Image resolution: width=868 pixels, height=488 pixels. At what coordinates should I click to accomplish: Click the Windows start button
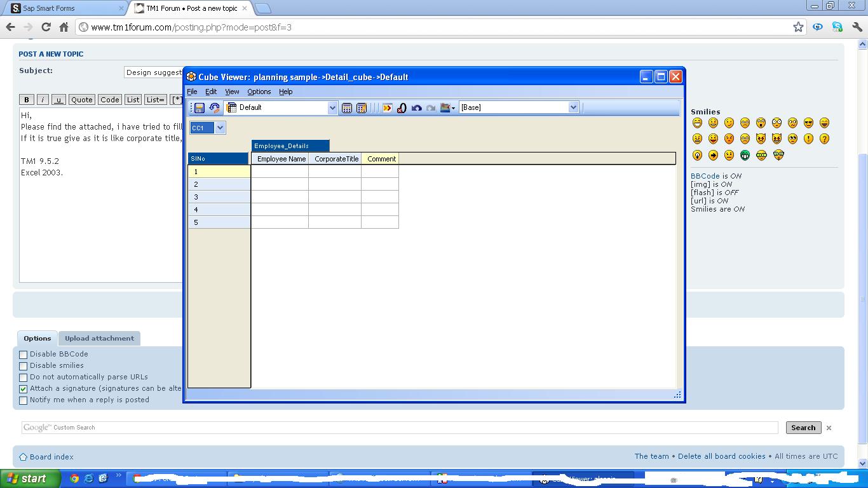click(x=30, y=479)
